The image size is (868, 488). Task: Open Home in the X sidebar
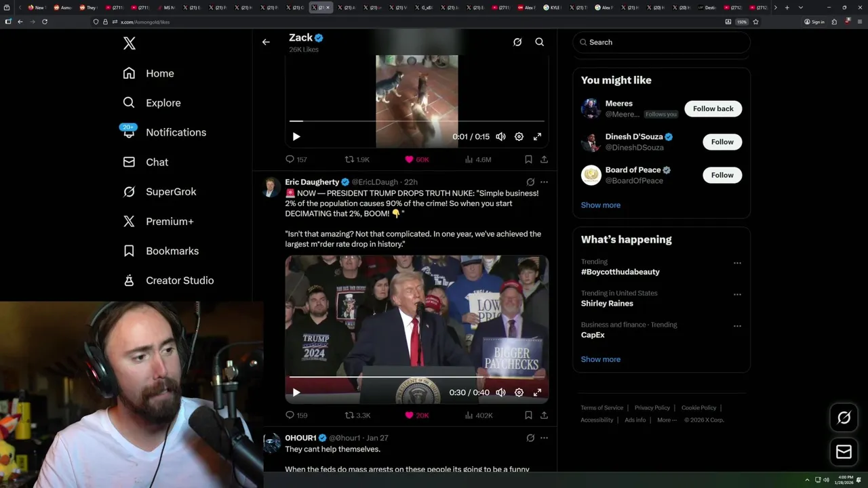(x=149, y=73)
